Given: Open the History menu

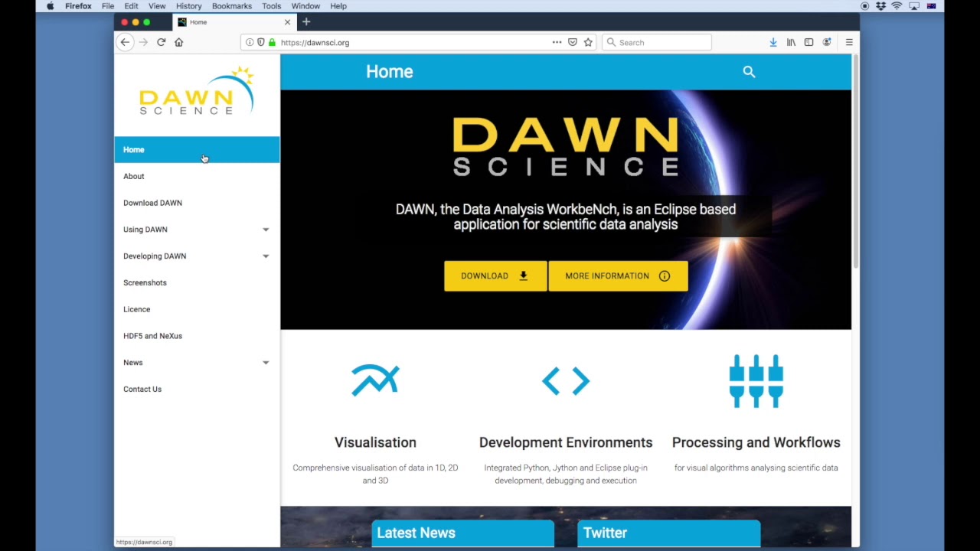Looking at the screenshot, I should pyautogui.click(x=188, y=6).
